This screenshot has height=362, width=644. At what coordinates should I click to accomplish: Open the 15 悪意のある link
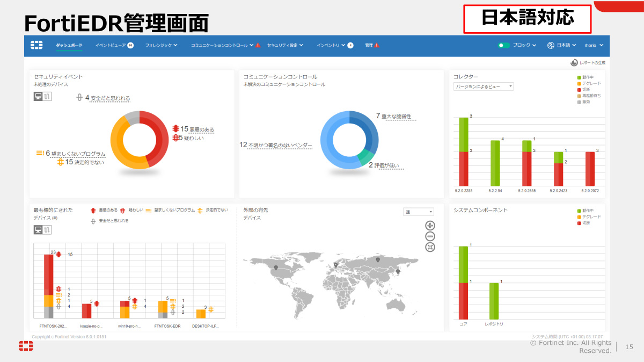pos(197,129)
